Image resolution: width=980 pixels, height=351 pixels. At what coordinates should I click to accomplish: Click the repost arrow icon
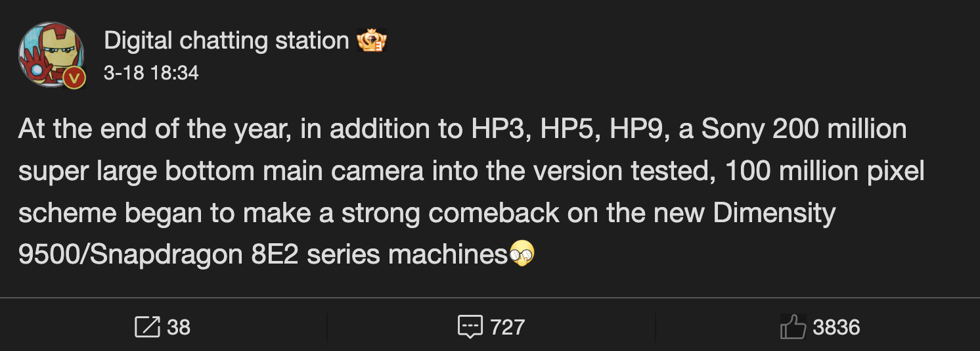(x=146, y=327)
